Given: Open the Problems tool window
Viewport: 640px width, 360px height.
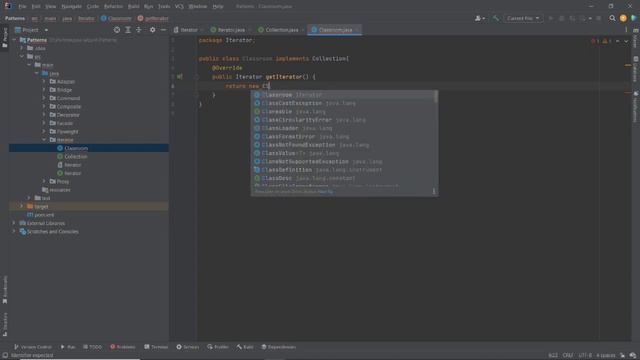Looking at the screenshot, I should click(x=122, y=347).
